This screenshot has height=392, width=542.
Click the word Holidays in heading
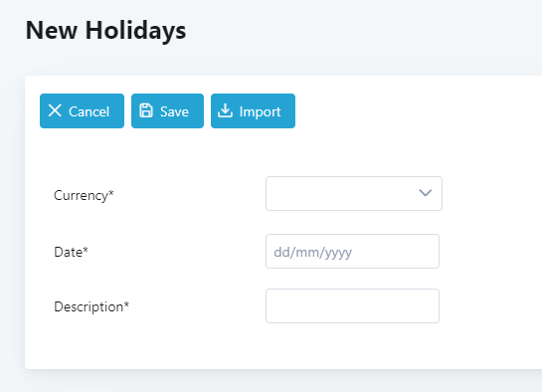coord(136,31)
